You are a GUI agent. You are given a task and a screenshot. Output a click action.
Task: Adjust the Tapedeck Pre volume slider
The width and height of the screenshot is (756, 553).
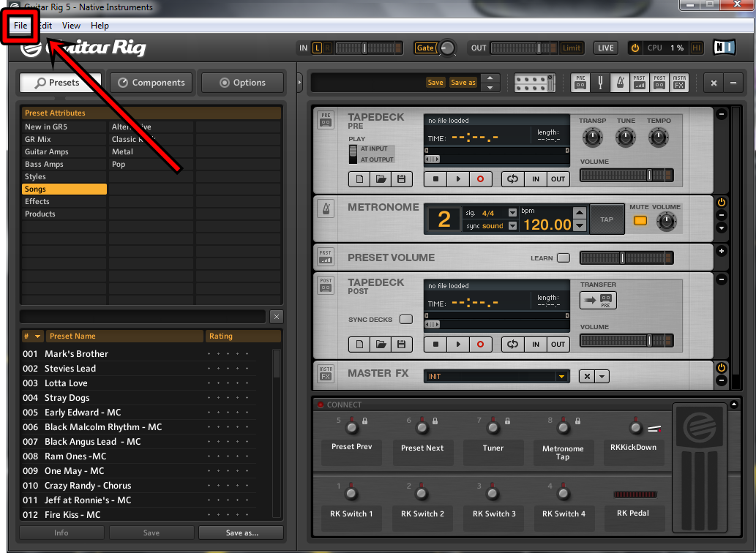click(626, 176)
